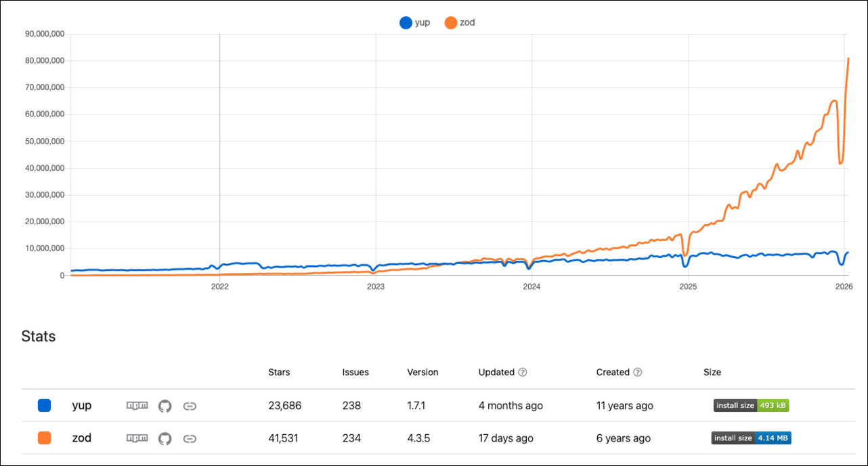Click the help icon next to Updated
This screenshot has width=868, height=466.
(x=523, y=373)
